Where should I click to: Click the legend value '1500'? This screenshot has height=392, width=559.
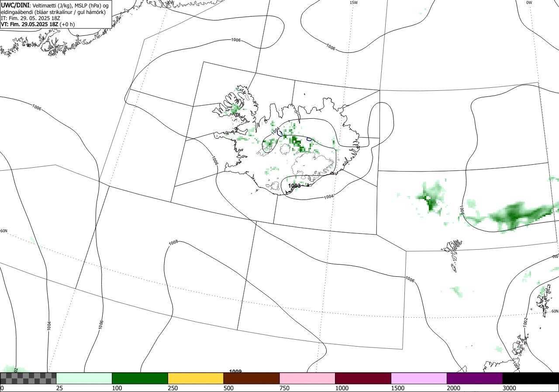coord(397,388)
